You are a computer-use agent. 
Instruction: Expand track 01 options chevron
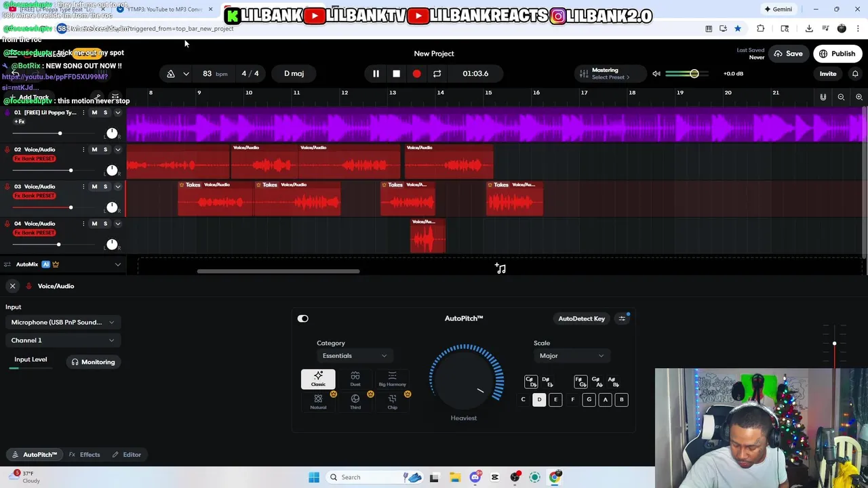tap(117, 113)
